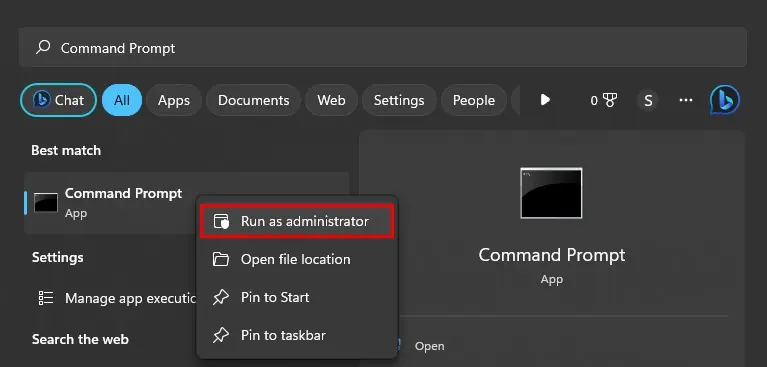Image resolution: width=767 pixels, height=367 pixels.
Task: Open Bing Chat filter pill
Action: pyautogui.click(x=58, y=100)
